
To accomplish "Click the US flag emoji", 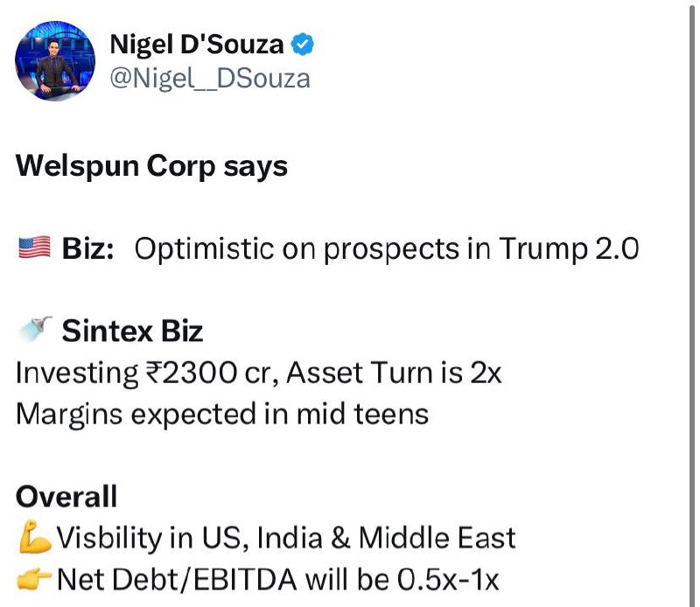I will 34,248.
